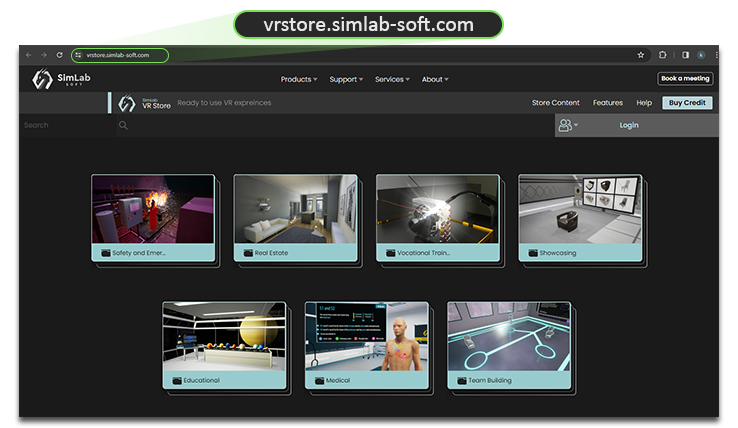Click the Buy Credit button
Screen dimensions: 738x428
pyautogui.click(x=687, y=103)
